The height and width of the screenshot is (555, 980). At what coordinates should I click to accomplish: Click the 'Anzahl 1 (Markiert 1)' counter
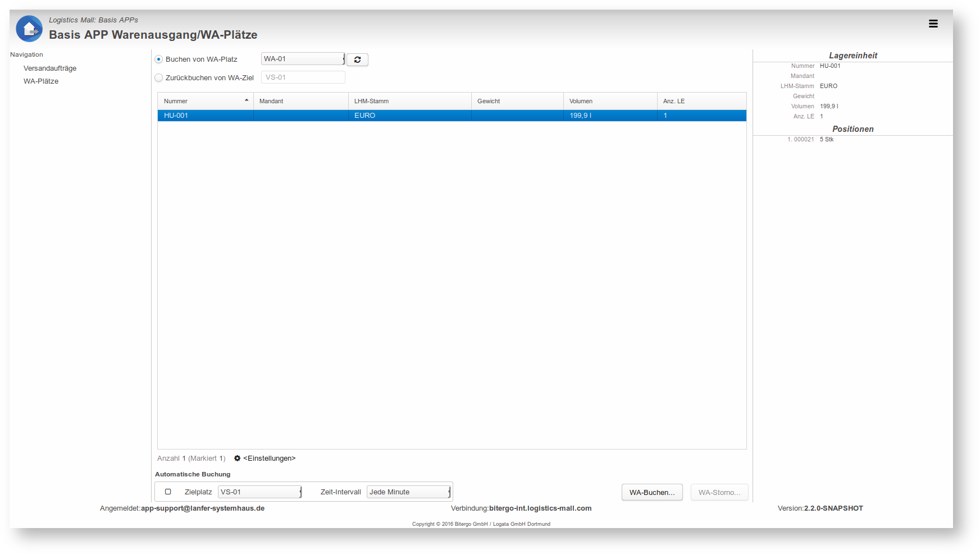[x=192, y=458]
